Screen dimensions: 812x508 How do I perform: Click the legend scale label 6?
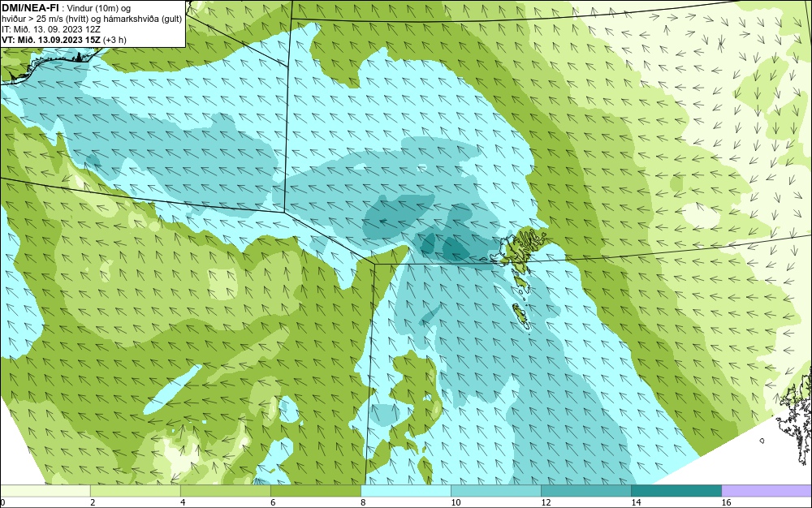coord(273,502)
